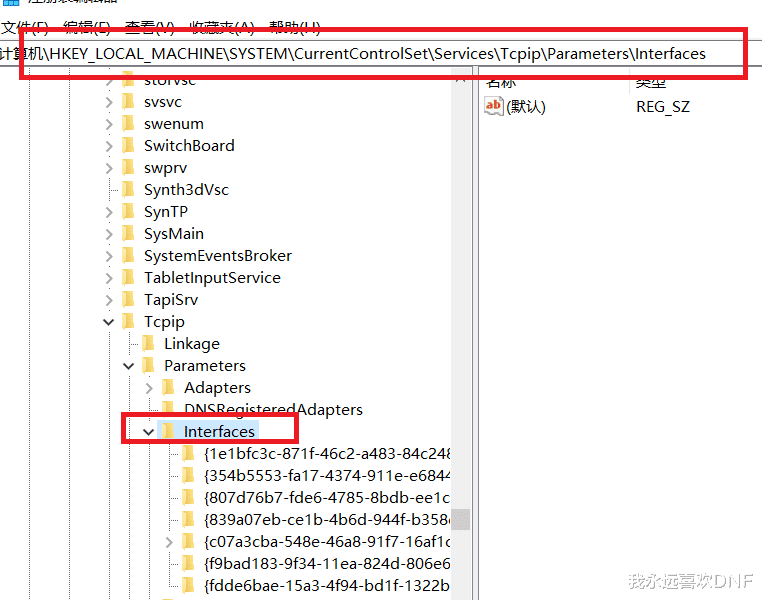Image resolution: width=762 pixels, height=600 pixels.
Task: Expand the {c07a3cba-548e interface key
Action: coord(169,542)
